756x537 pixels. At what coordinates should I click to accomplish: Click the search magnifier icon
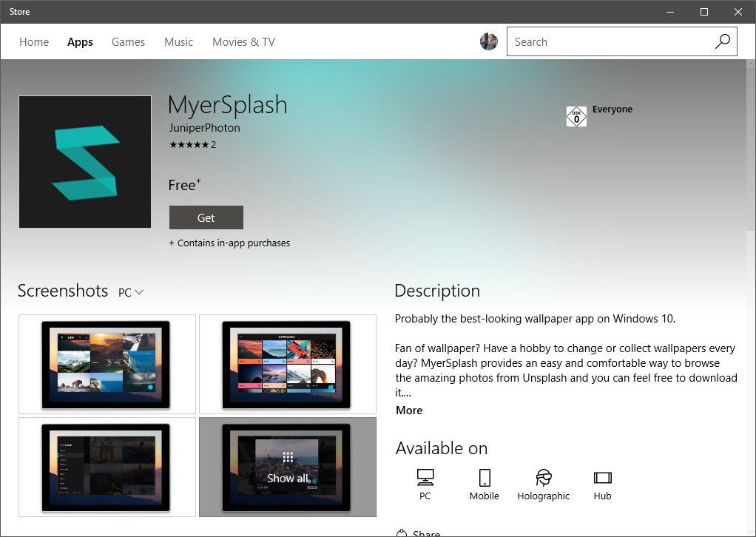722,41
